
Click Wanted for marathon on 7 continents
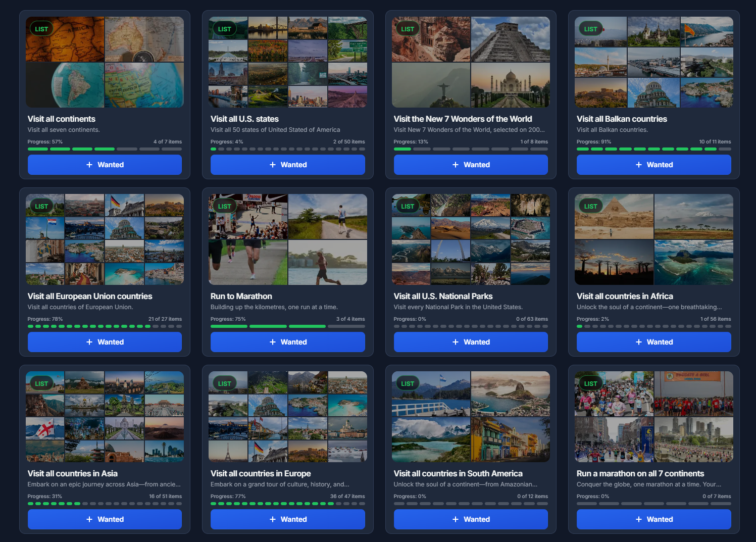click(x=653, y=519)
